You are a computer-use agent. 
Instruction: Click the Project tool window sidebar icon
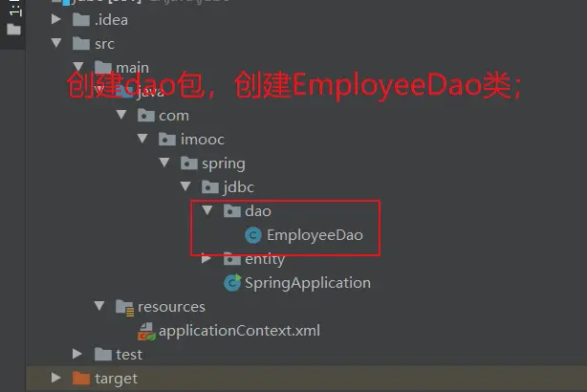tap(13, 30)
